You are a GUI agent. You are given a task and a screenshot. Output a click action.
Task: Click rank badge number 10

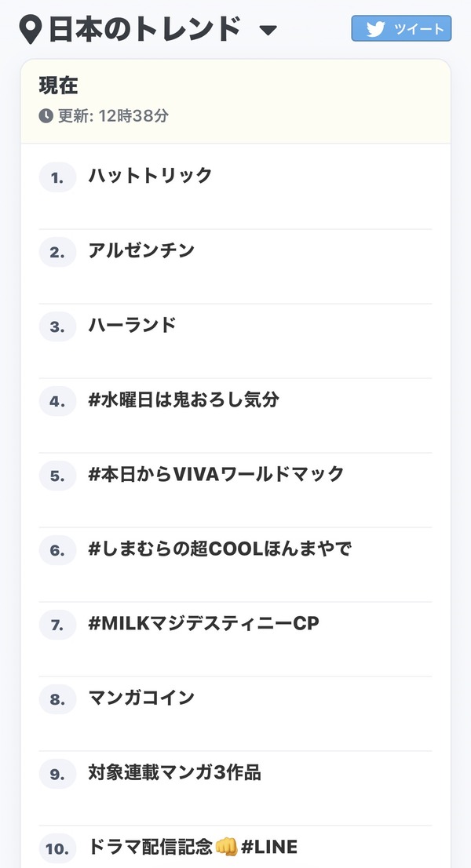point(57,848)
